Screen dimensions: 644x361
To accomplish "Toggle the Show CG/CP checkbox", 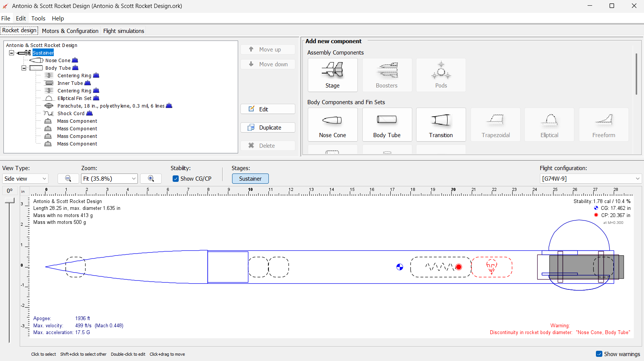I will click(176, 179).
